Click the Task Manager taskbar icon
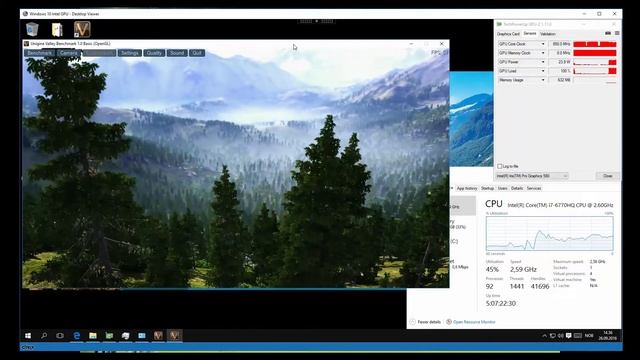 coord(142,336)
